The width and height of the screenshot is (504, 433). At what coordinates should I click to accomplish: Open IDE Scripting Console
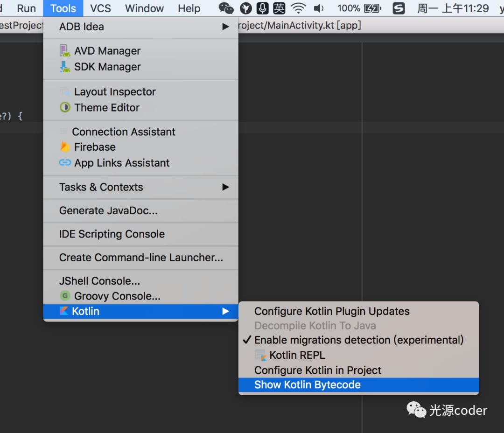141,234
